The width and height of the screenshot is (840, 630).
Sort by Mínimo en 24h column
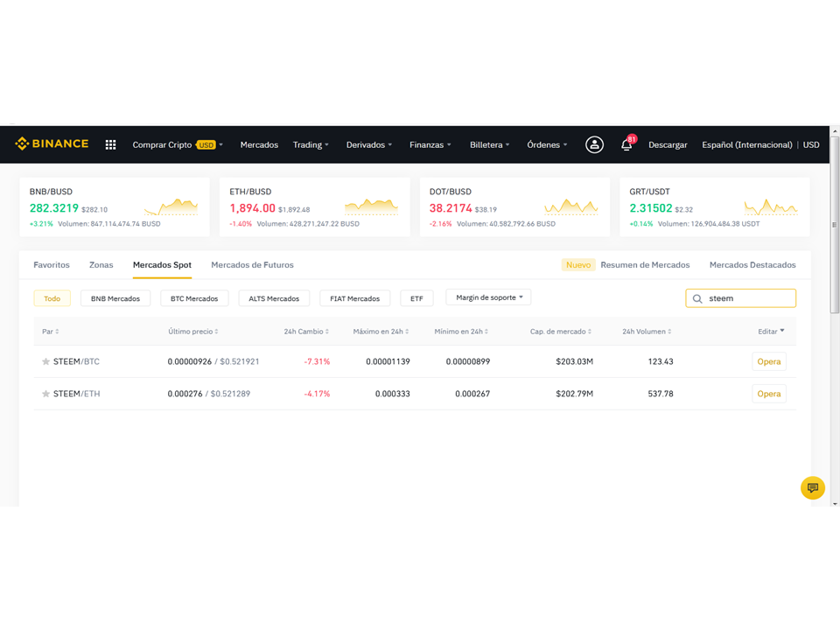[461, 332]
